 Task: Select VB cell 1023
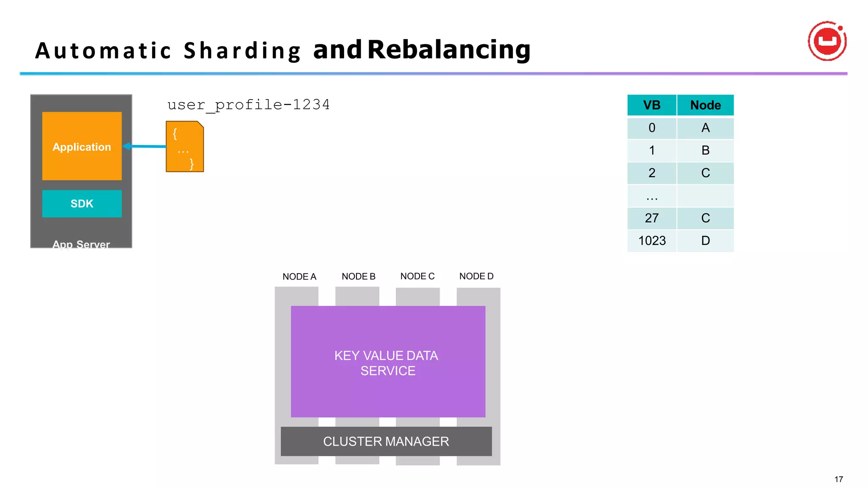coord(652,241)
